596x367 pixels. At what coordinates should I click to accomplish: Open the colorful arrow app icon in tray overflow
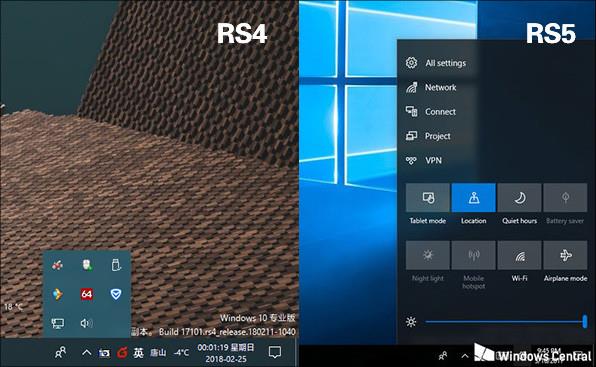[57, 294]
